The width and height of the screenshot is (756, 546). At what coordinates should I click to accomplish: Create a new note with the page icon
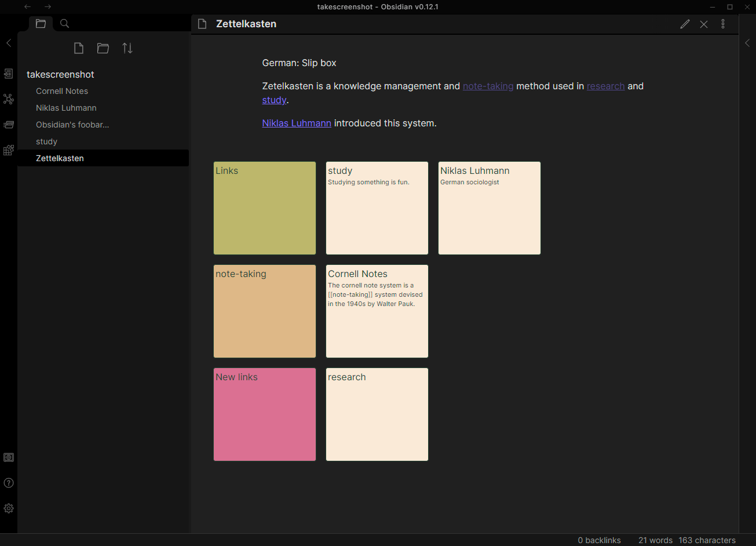click(x=79, y=48)
